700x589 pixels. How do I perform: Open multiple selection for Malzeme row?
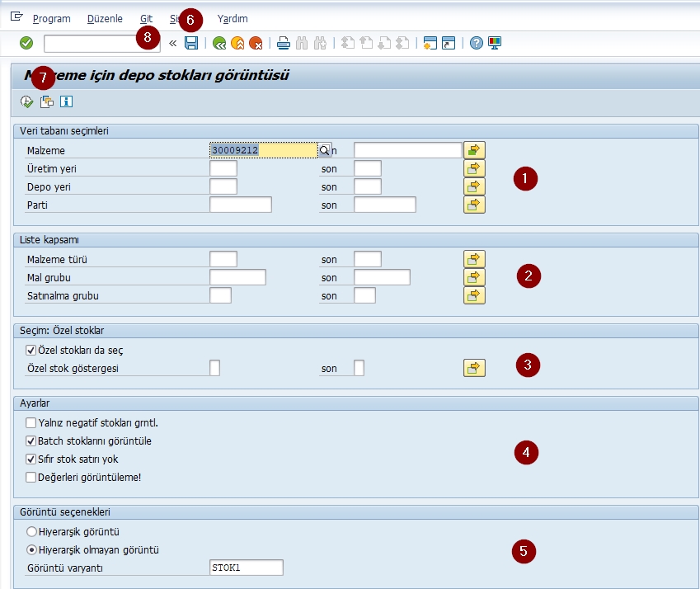474,150
